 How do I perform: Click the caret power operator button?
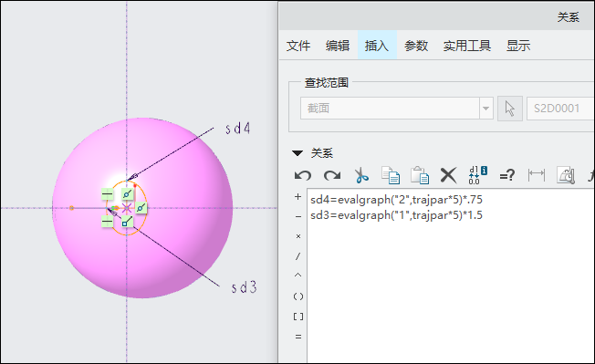click(x=297, y=276)
